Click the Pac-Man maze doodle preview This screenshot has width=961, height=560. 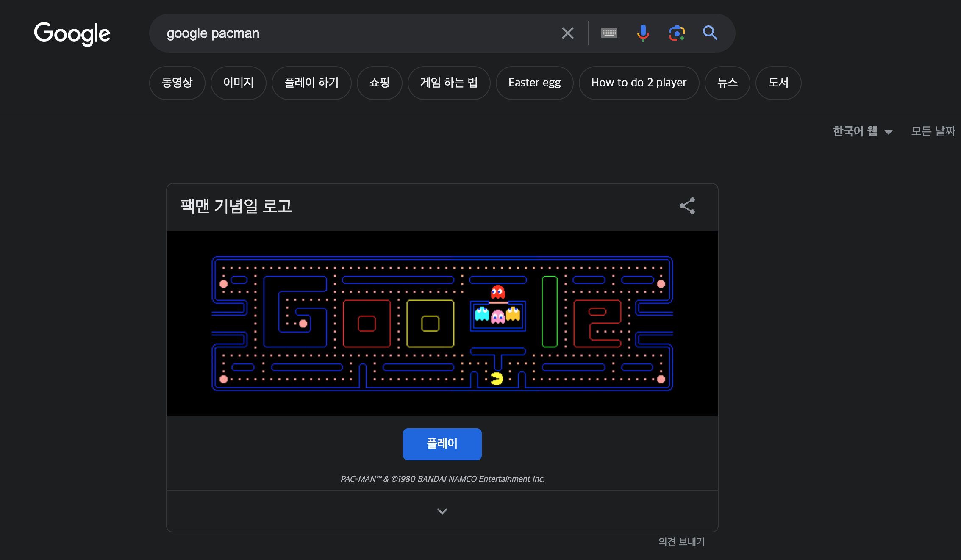(x=442, y=323)
